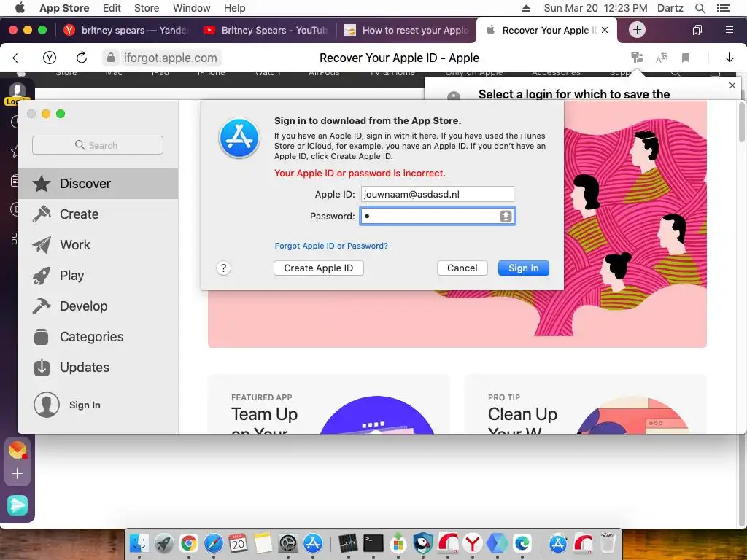This screenshot has width=747, height=560.
Task: Click the Yandex home icon in the toolbar
Action: 50,58
